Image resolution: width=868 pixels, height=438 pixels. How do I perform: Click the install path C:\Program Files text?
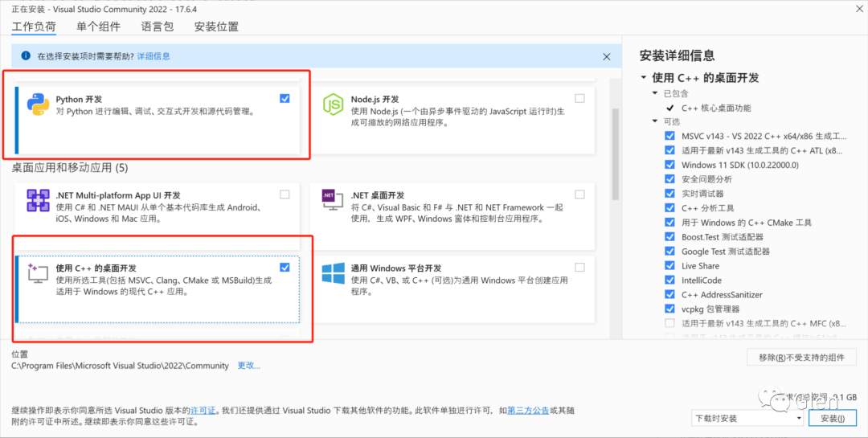[x=120, y=366]
